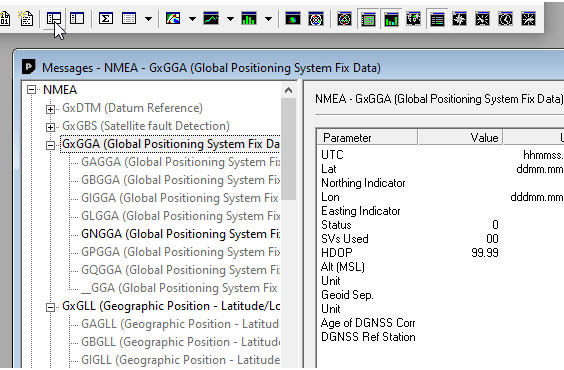The height and width of the screenshot is (370, 564).
Task: Select the Alt (MSL) parameter row
Action: [441, 267]
